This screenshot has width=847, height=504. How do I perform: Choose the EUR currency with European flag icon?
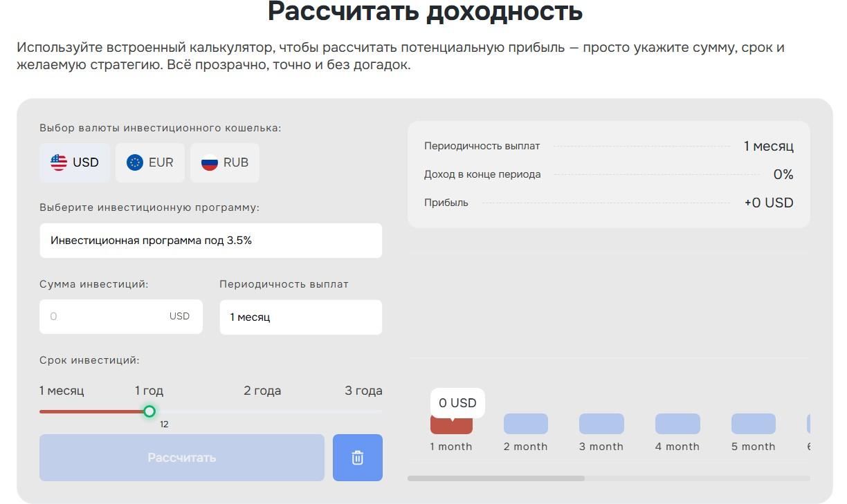[x=149, y=162]
